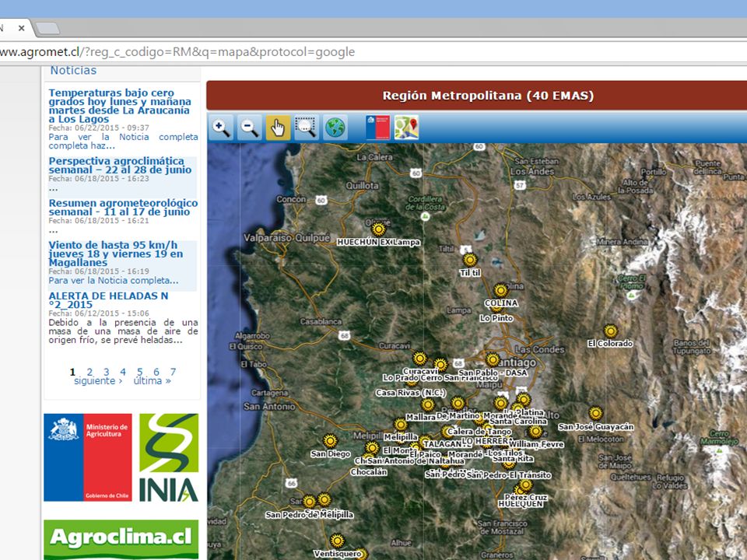This screenshot has height=560, width=747.
Task: Go to news page 7
Action: (x=173, y=372)
